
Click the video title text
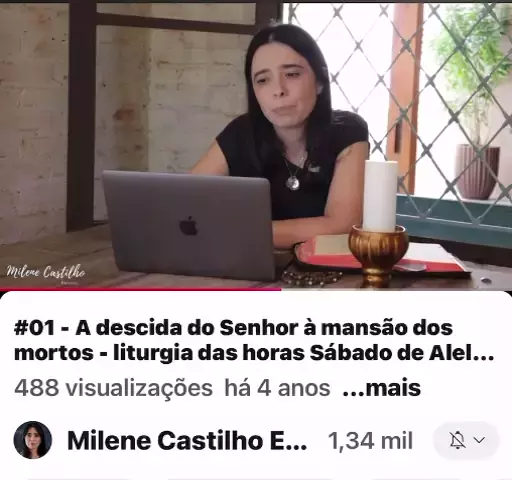tap(254, 340)
